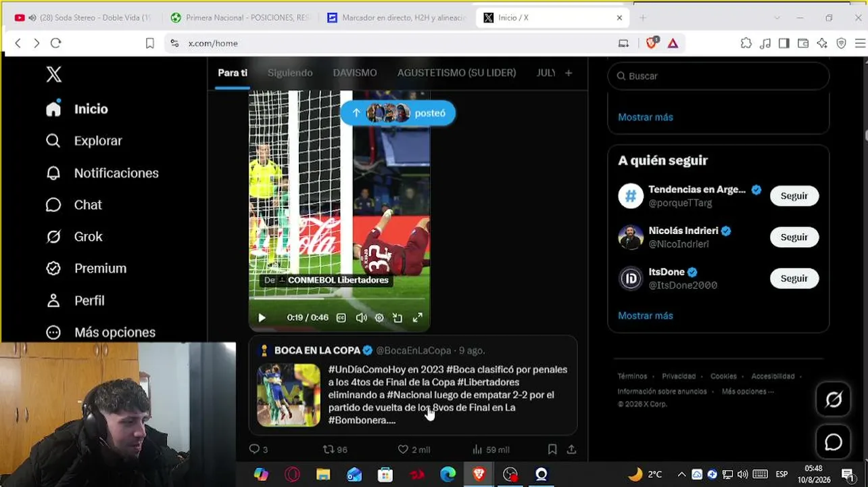Open Microsoft Edge from the taskbar

click(x=448, y=474)
